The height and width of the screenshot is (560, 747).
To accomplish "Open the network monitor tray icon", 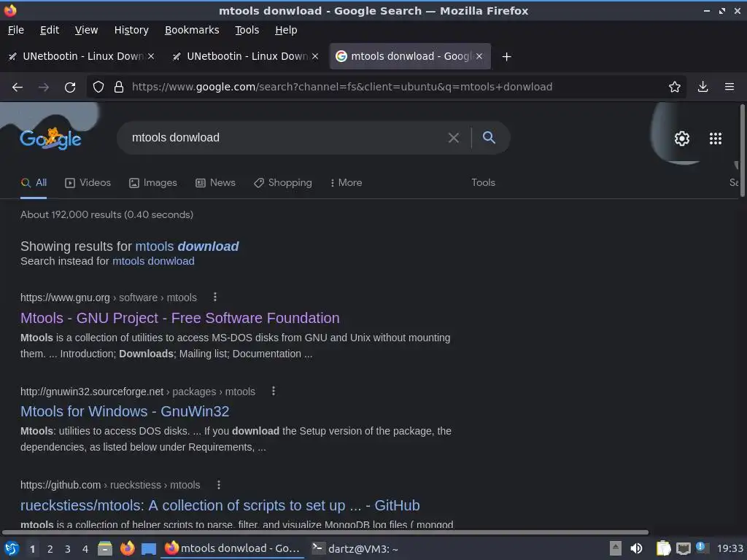I will tap(683, 549).
